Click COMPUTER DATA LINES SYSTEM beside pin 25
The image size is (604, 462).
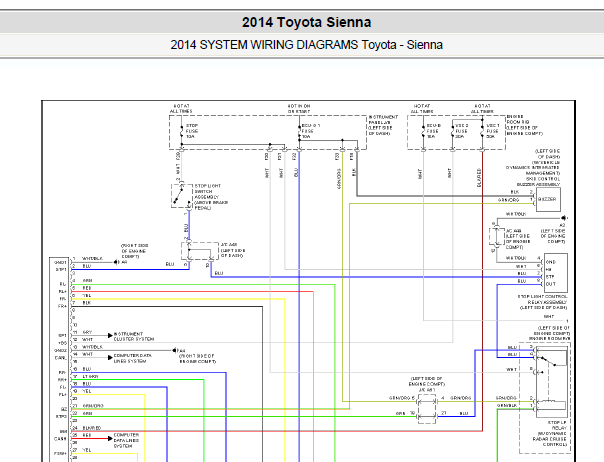126,440
